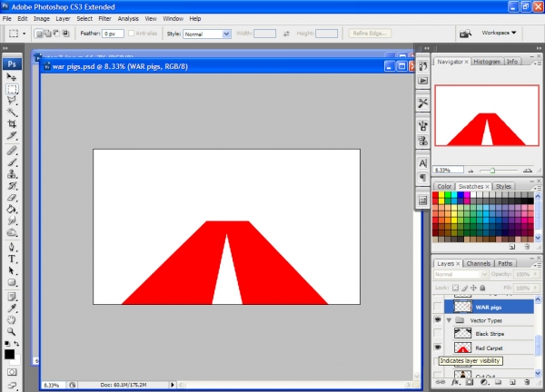Select the Slice tool

tap(12, 136)
